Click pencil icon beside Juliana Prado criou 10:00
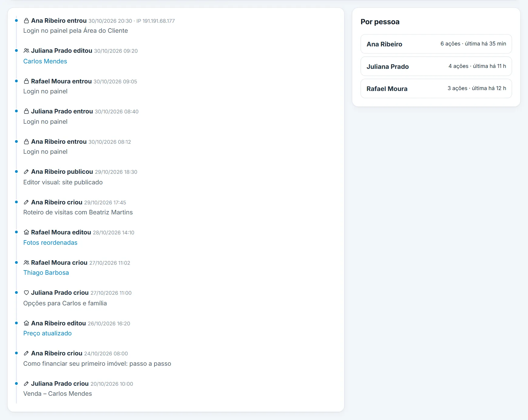528x420 pixels. 26,384
